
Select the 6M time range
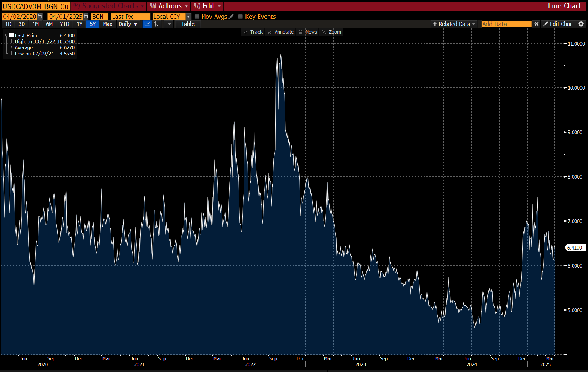coord(49,24)
